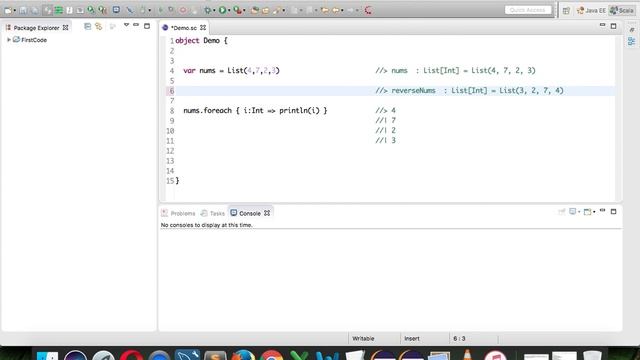Click the green Run button in toolbar
Image resolution: width=640 pixels, height=360 pixels.
(222, 10)
